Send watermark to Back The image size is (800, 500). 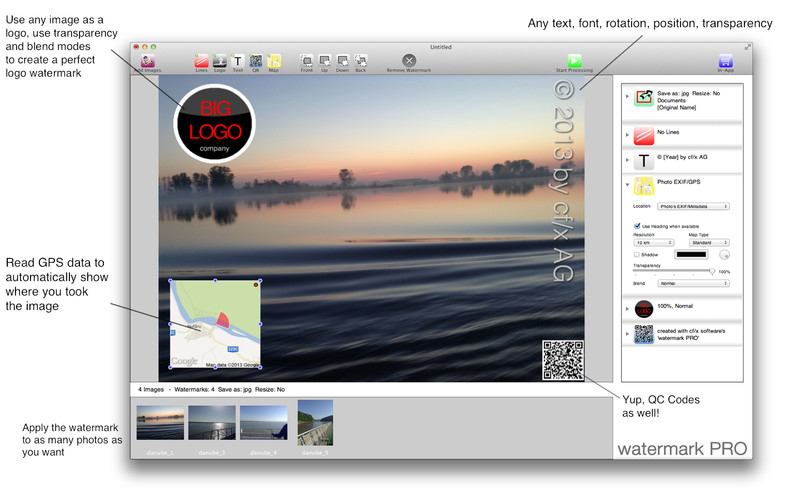pos(360,62)
